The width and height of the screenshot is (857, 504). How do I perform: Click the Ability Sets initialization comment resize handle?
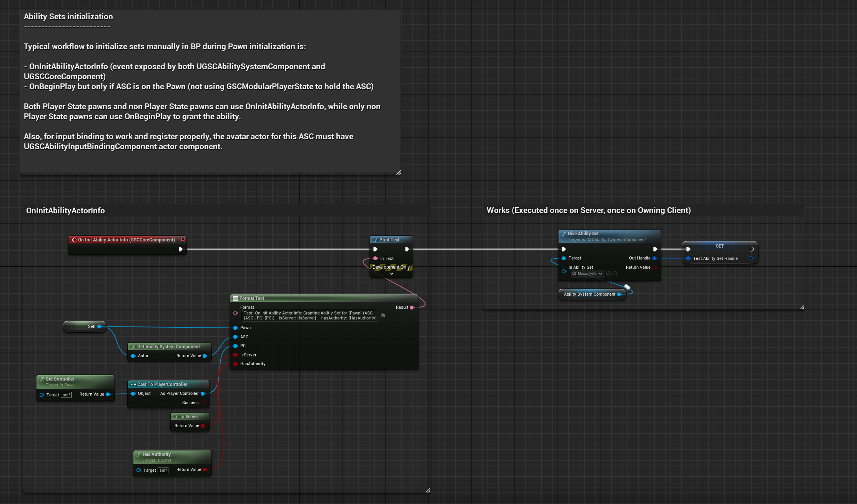pyautogui.click(x=398, y=173)
